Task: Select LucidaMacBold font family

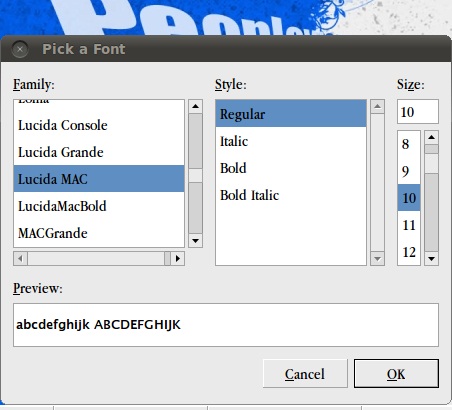Action: pos(99,206)
